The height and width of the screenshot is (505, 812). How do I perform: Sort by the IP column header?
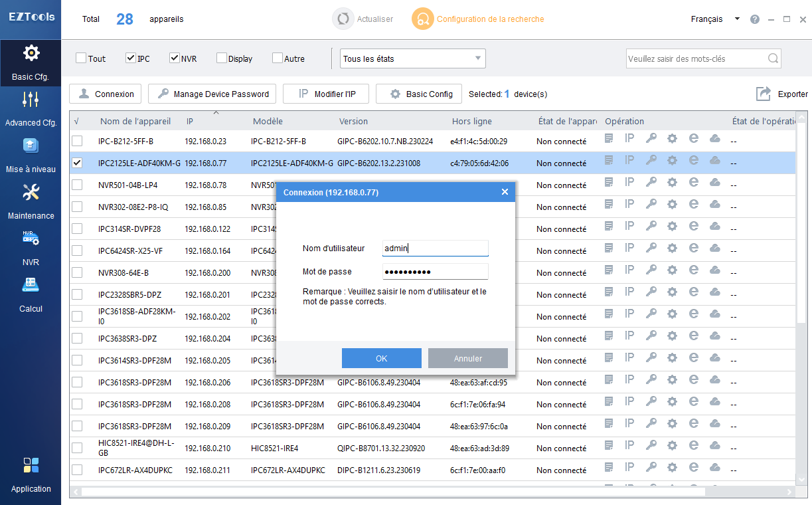tap(190, 122)
